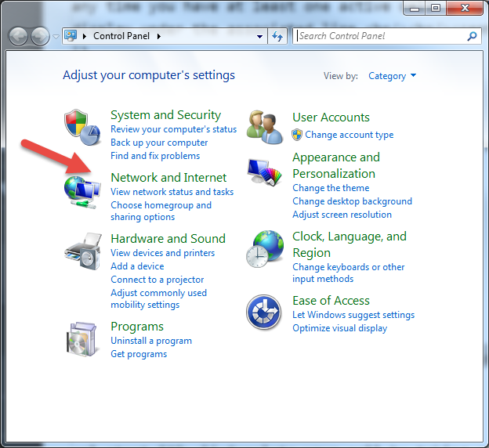The image size is (489, 448).
Task: Open the System and Security shield icon
Action: click(82, 127)
